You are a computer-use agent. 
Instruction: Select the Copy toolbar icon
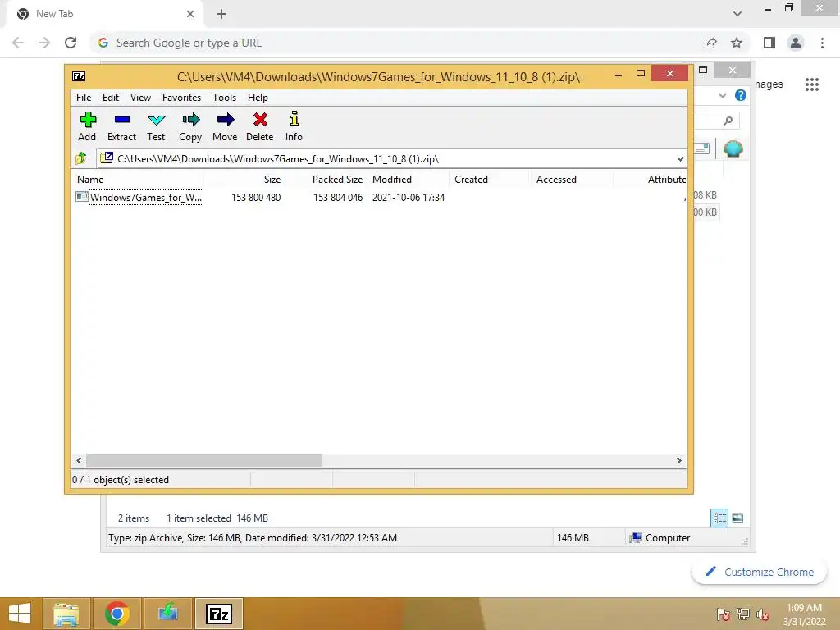pyautogui.click(x=190, y=127)
